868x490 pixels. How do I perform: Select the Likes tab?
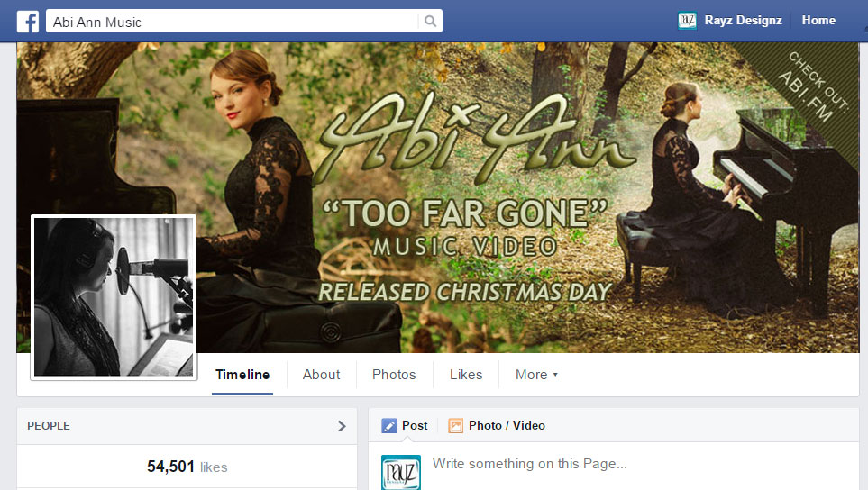(466, 375)
